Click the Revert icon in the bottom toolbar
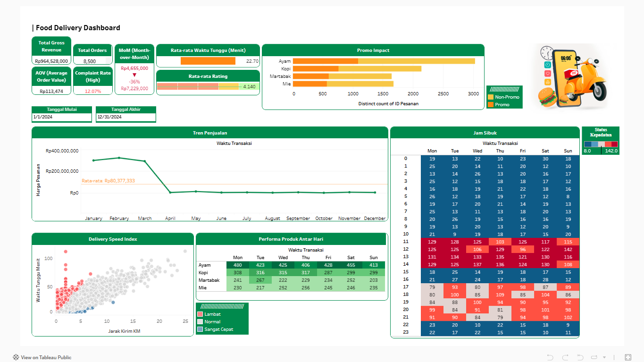 [580, 357]
